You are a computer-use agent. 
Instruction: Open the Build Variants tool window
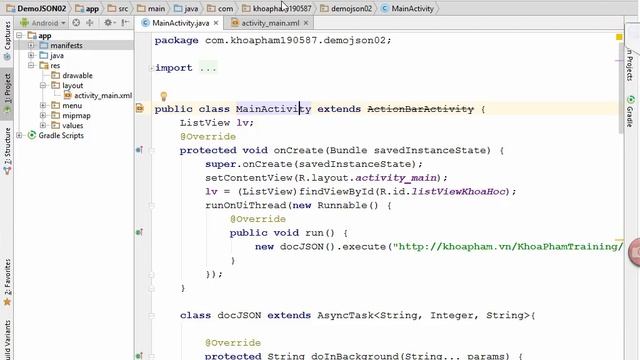pyautogui.click(x=7, y=340)
